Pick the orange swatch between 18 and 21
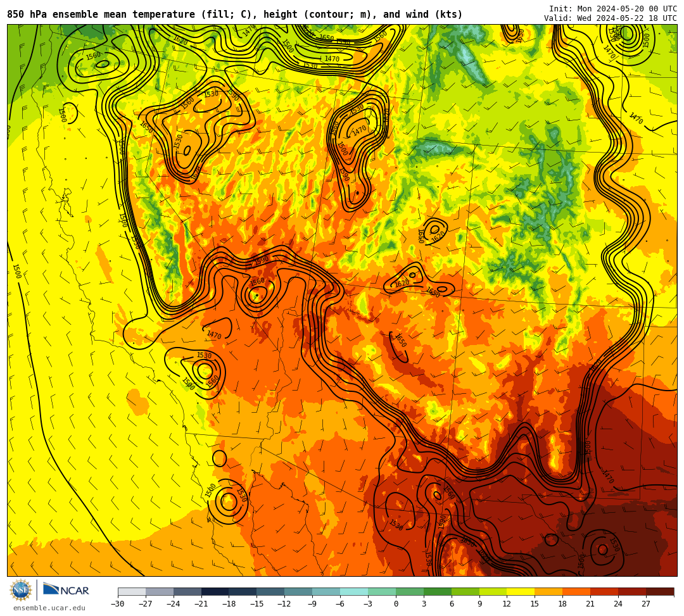684x616 pixels. click(577, 591)
